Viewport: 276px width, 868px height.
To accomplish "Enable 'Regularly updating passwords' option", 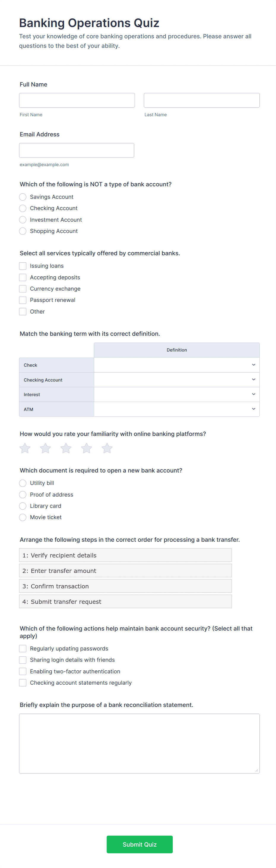I will coord(22,648).
